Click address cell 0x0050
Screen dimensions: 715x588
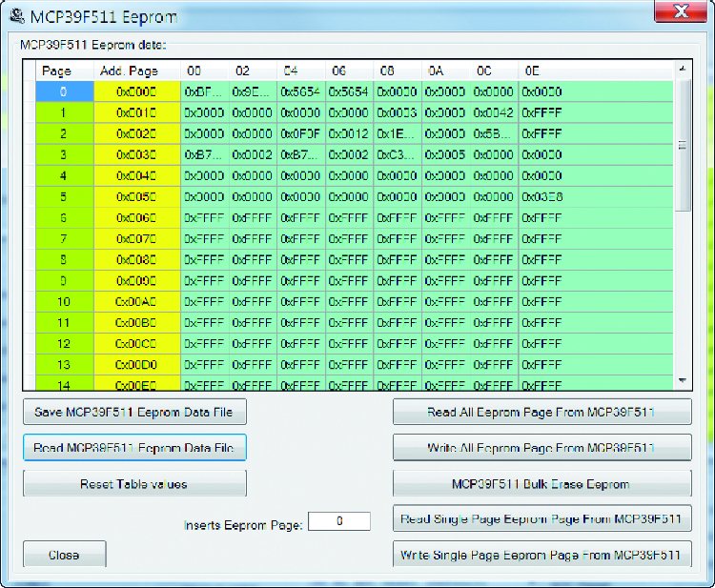(x=136, y=197)
